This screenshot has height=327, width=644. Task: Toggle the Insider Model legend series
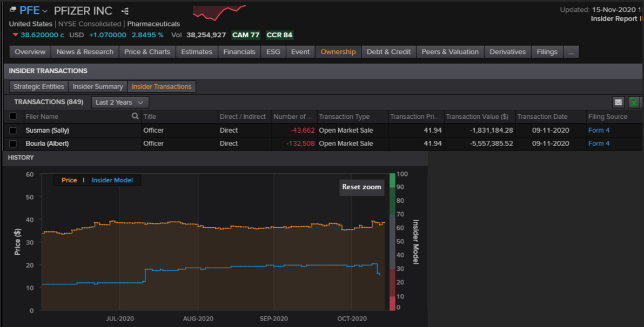pos(112,180)
